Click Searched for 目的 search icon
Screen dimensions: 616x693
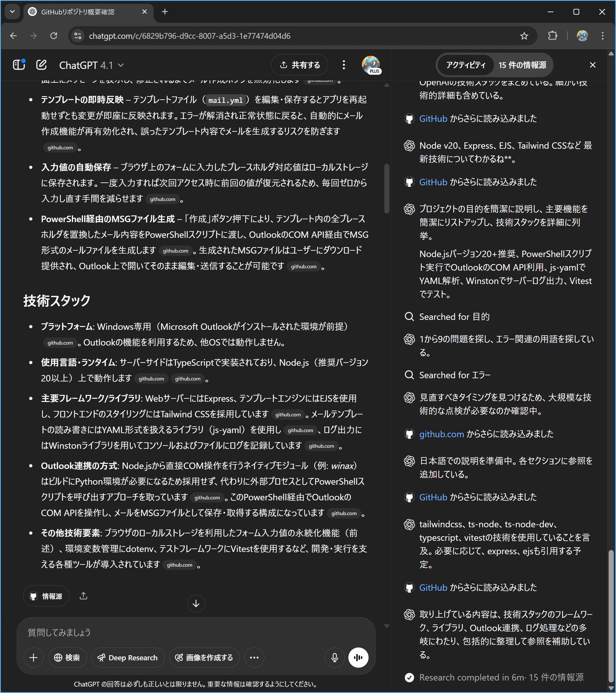(x=409, y=317)
